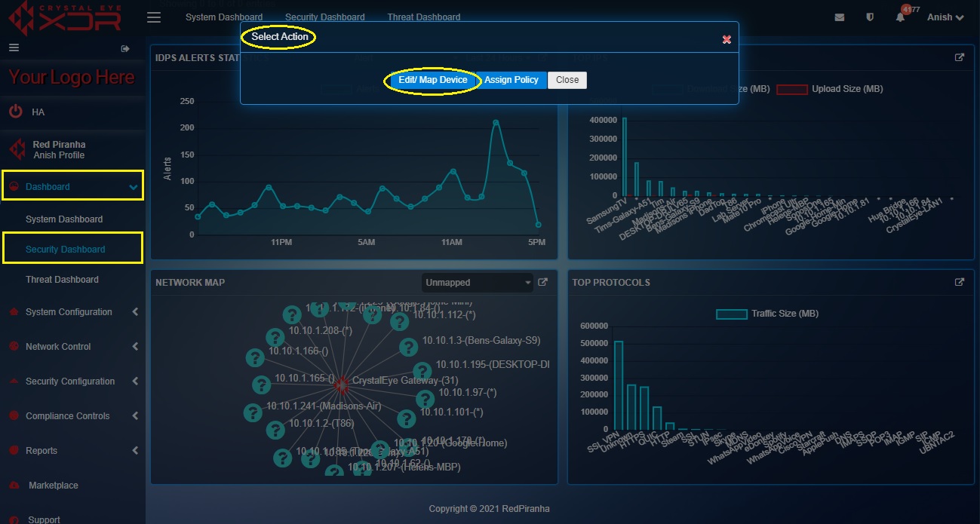Click the NETWORK MAP panel title
The height and width of the screenshot is (524, 980).
pyautogui.click(x=190, y=283)
